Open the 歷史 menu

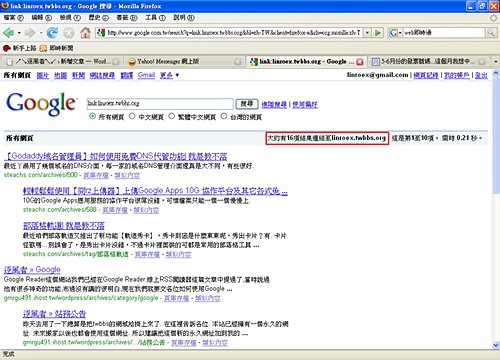pyautogui.click(x=99, y=18)
